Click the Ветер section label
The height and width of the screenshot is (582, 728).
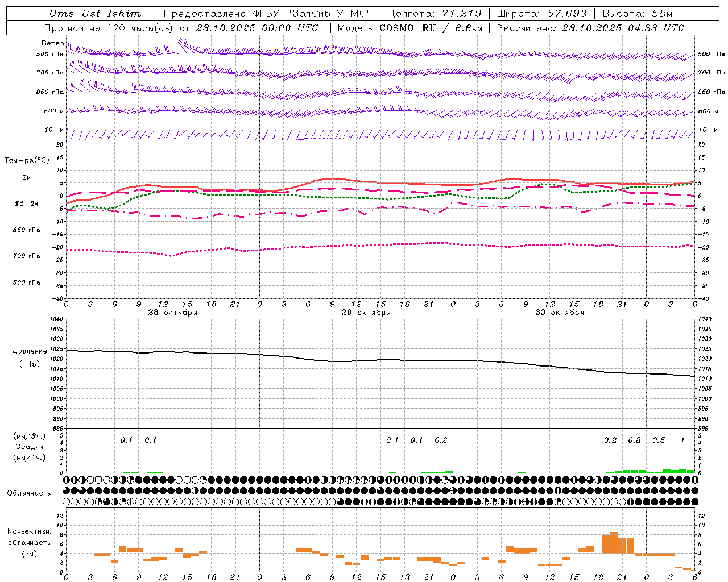(x=52, y=43)
